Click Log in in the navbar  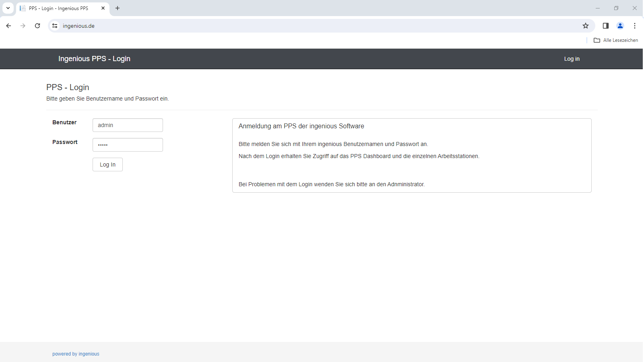pyautogui.click(x=572, y=59)
